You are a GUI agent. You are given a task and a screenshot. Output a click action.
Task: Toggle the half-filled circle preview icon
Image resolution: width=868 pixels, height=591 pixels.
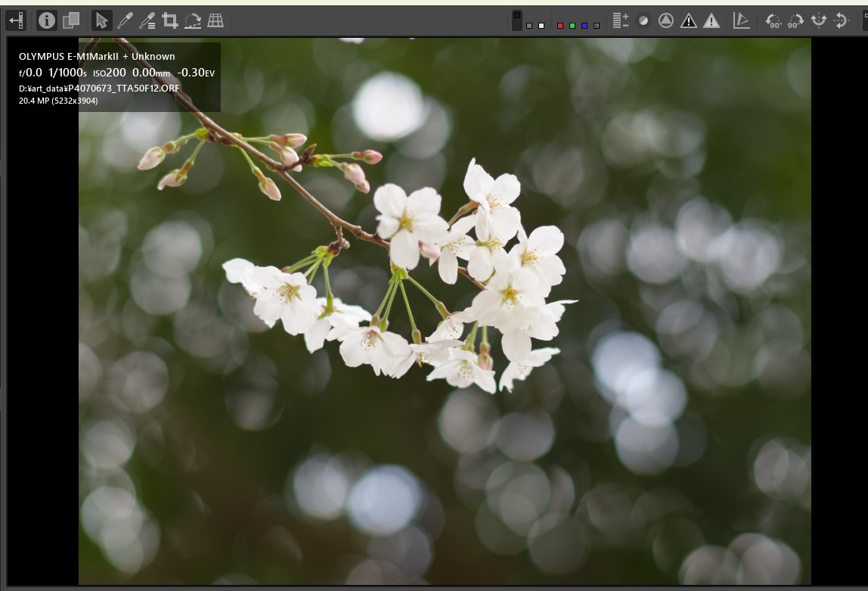643,21
